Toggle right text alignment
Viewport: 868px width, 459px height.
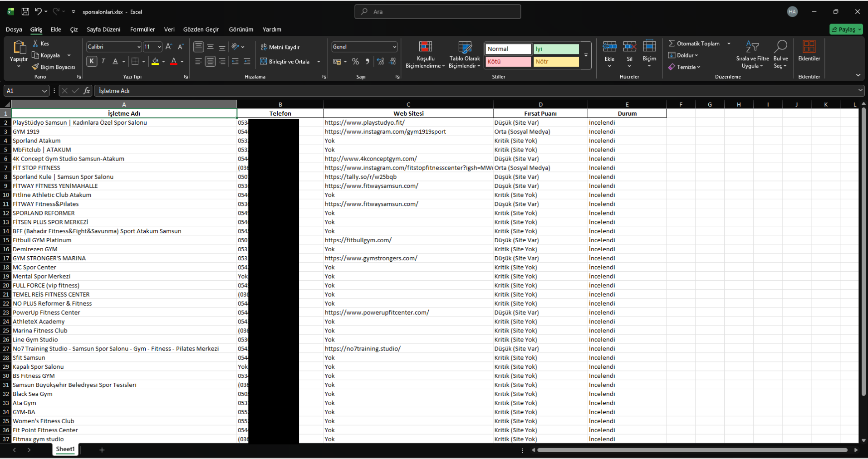(222, 61)
